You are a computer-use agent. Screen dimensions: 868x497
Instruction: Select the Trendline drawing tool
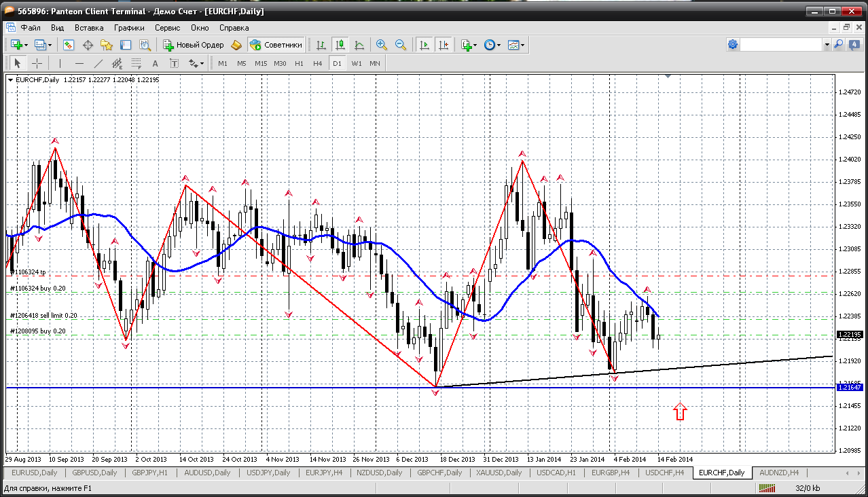click(x=98, y=63)
